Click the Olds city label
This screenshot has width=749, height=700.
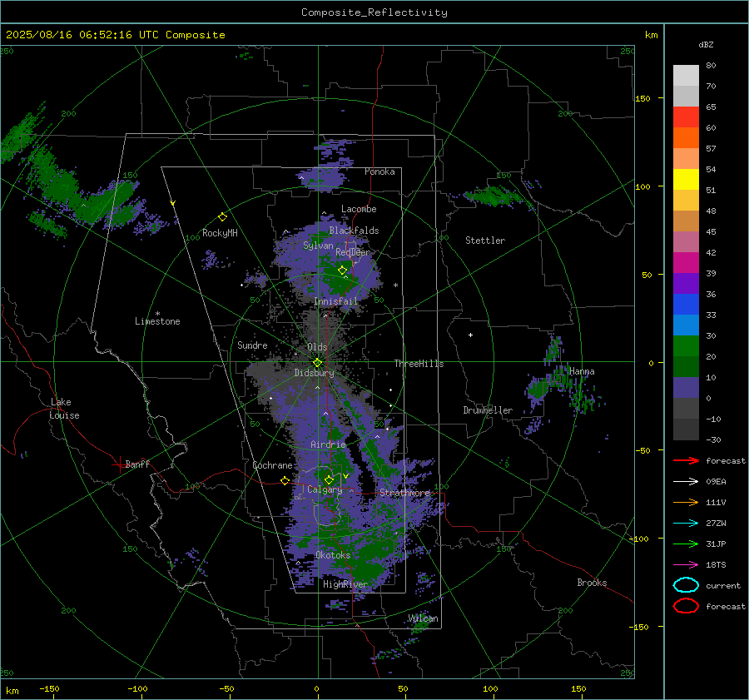pyautogui.click(x=317, y=347)
